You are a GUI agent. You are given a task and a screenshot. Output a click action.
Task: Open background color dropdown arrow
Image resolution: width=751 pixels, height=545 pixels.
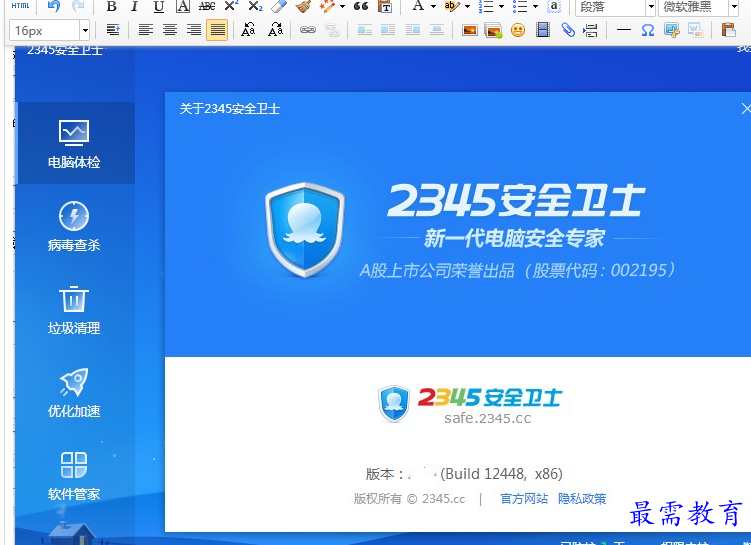(x=467, y=7)
